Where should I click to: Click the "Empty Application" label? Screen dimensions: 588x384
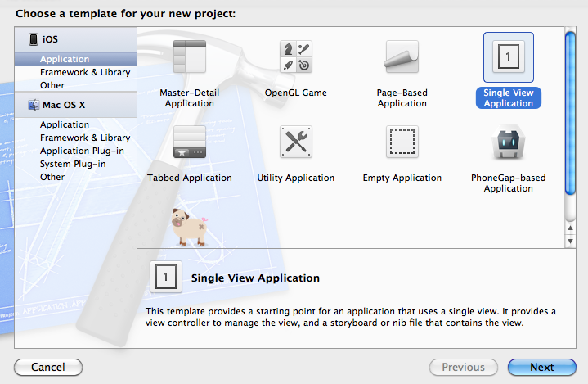(402, 178)
